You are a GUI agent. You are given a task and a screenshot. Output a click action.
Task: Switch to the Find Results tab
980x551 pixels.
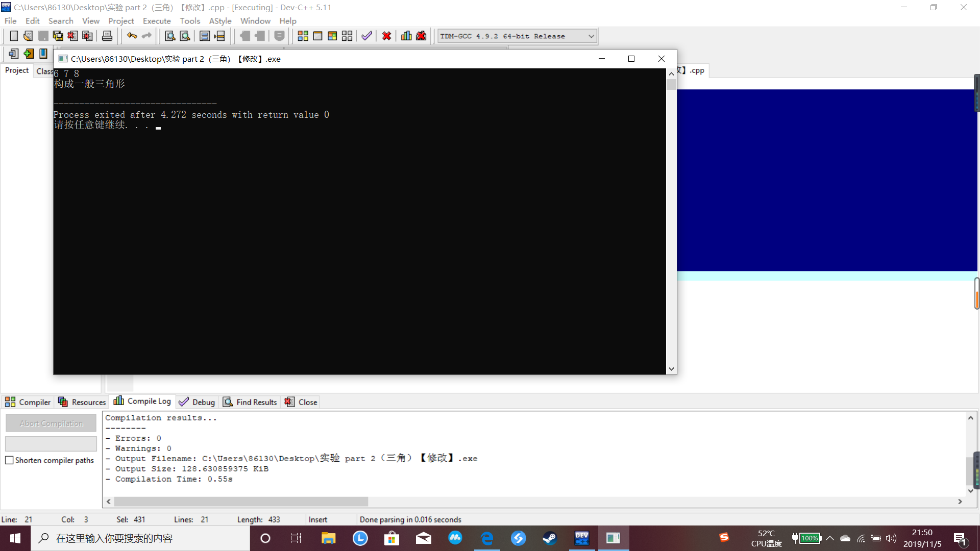pos(250,402)
